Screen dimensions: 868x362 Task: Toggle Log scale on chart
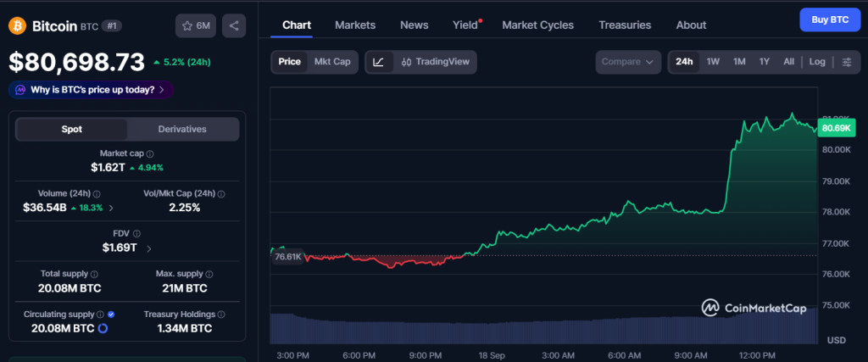click(x=817, y=62)
